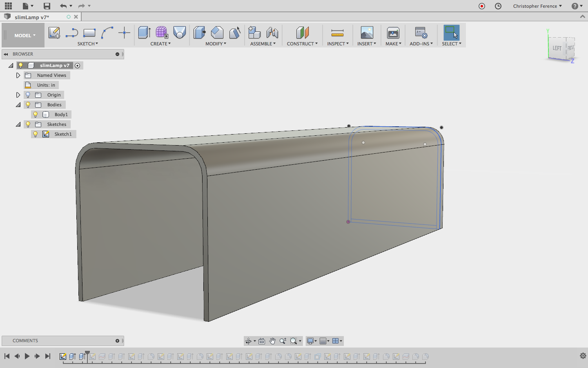Screen dimensions: 588x368
Task: Click the Measure ruler icon
Action: (x=337, y=33)
